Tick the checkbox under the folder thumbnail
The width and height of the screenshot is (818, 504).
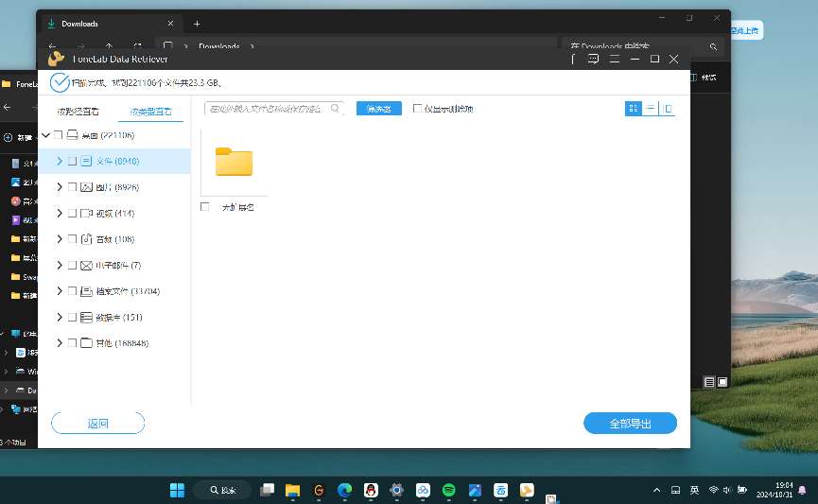(x=205, y=207)
